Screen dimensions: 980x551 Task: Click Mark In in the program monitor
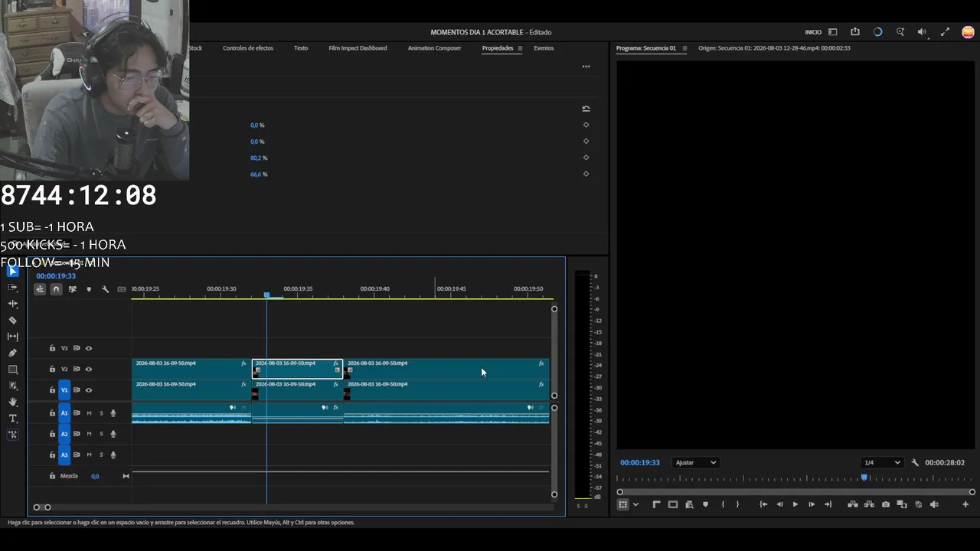[723, 504]
